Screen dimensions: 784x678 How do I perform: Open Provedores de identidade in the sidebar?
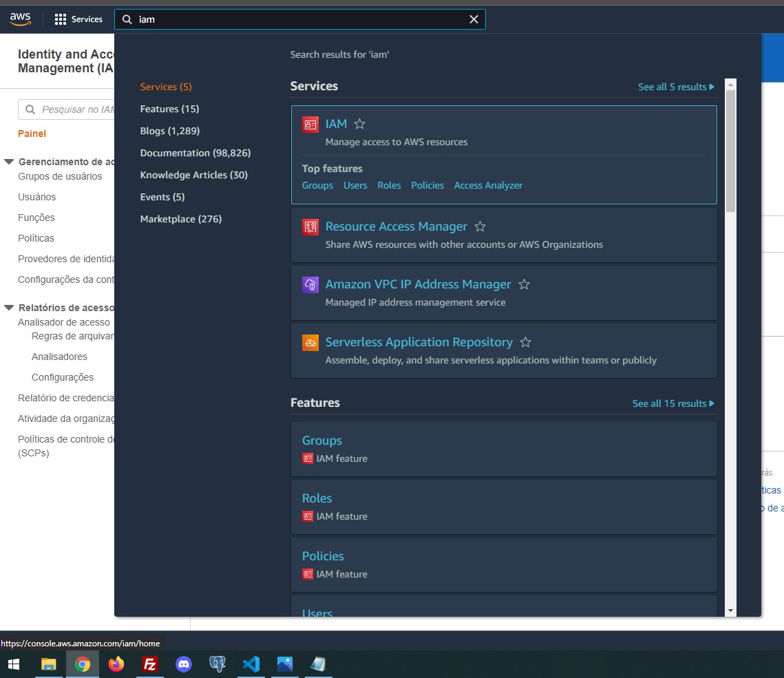(66, 259)
